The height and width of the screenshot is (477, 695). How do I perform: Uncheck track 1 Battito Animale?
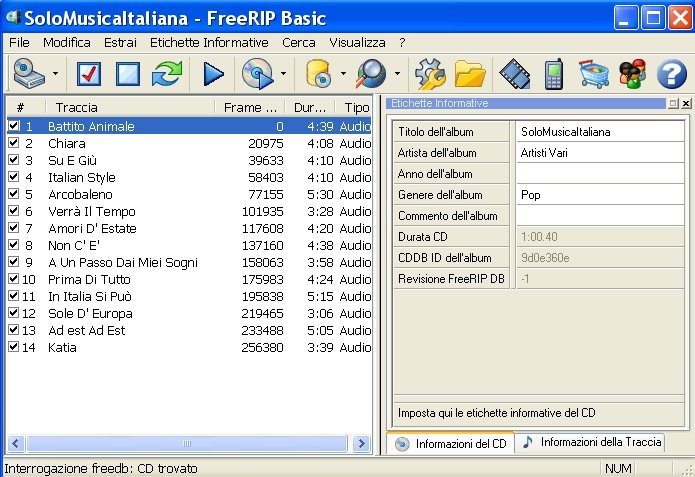14,126
